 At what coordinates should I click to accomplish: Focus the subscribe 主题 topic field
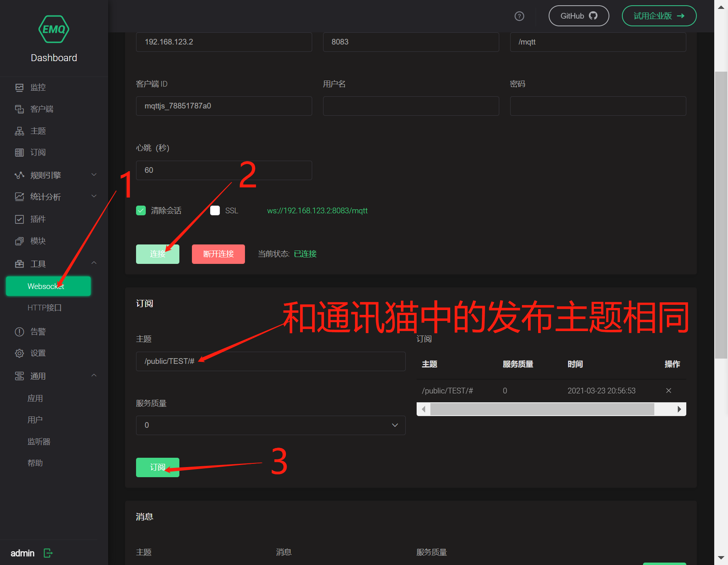coord(271,361)
